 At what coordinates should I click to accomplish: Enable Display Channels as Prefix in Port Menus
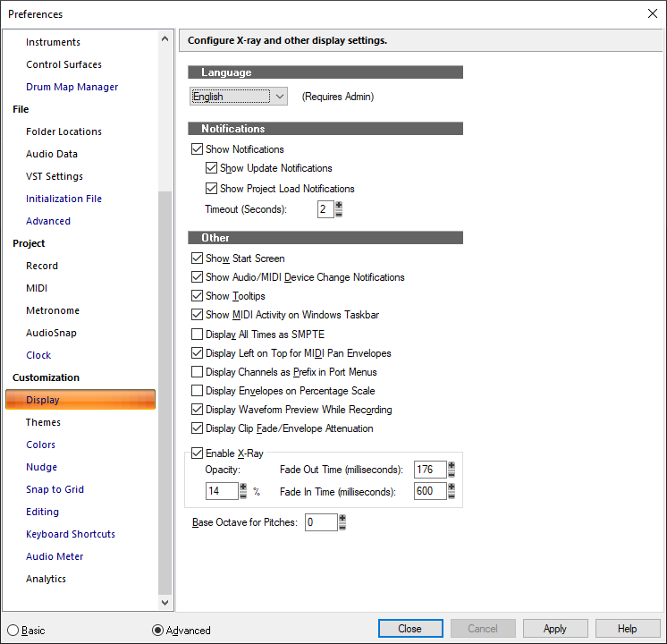click(197, 371)
